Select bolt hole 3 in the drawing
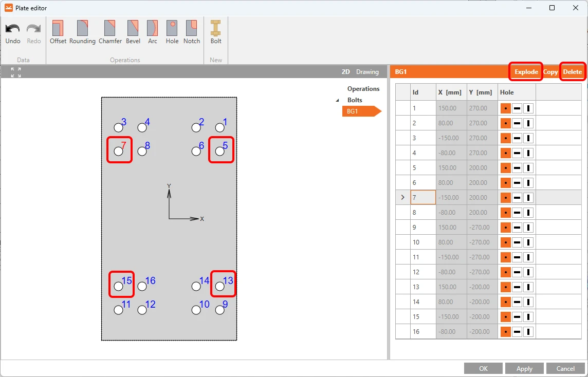Screen dimensions: 588x377 click(119, 128)
